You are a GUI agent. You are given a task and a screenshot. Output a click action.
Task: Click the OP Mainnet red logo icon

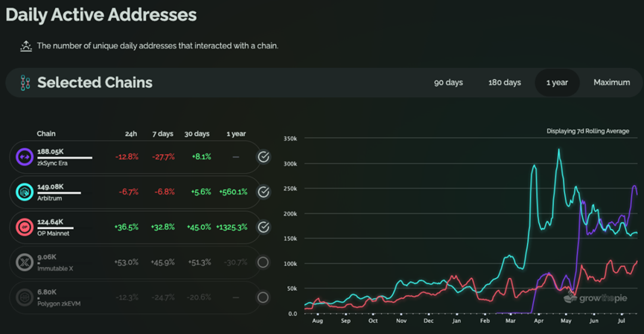click(x=25, y=227)
